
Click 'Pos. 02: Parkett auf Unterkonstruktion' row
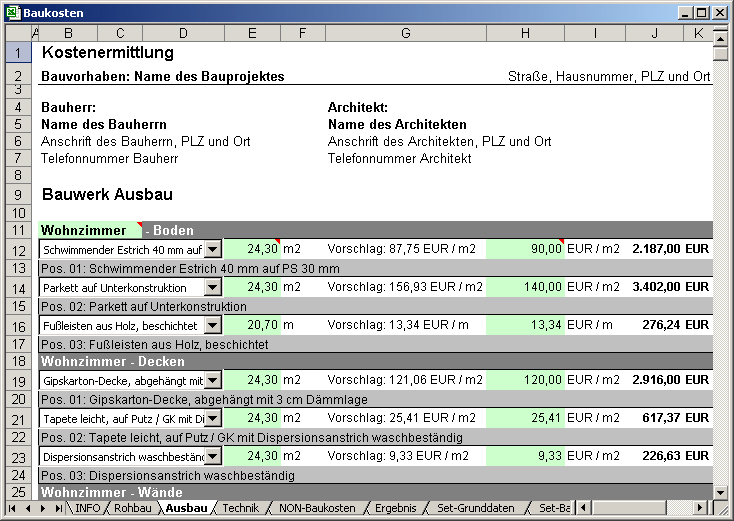(375, 307)
